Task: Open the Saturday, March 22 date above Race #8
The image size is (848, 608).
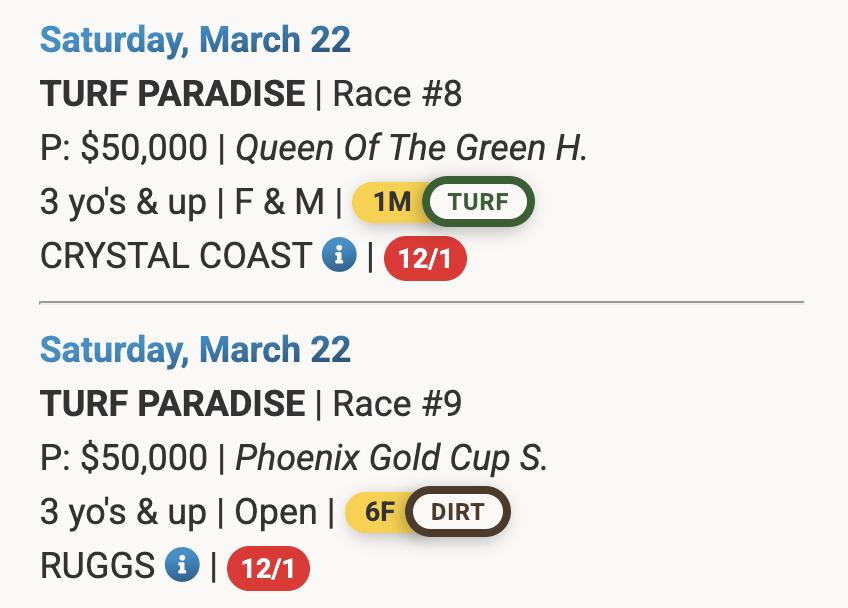Action: coord(195,40)
